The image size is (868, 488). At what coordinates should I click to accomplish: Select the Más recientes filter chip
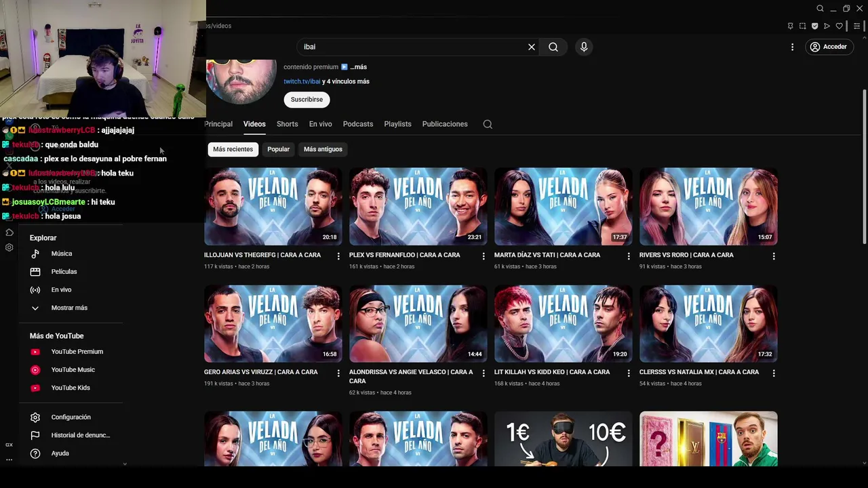point(233,149)
